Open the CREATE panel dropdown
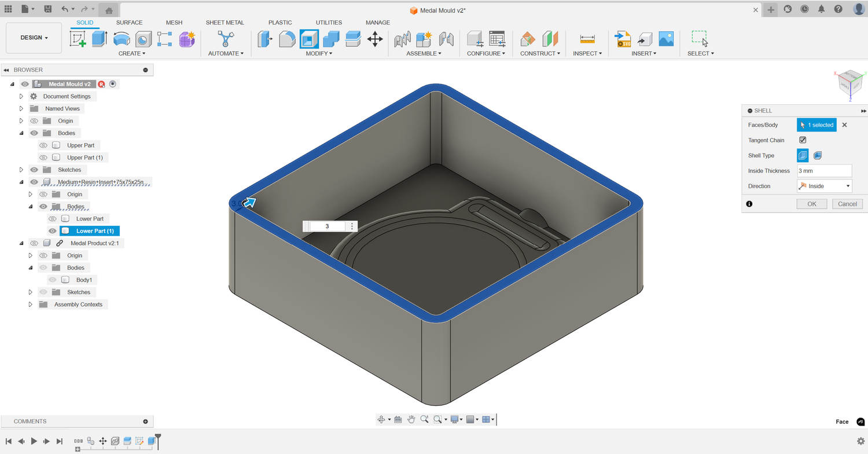Screen dimensions: 868x454 (132, 53)
